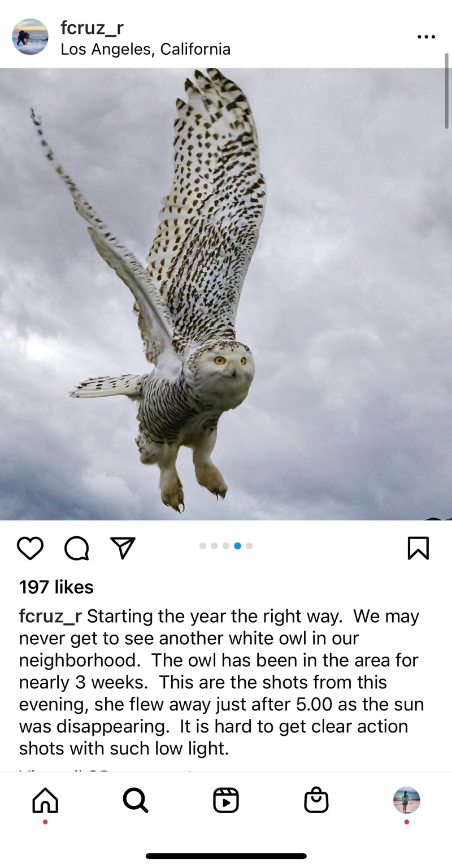452x868 pixels.
Task: Click the snowy owl photo
Action: click(x=226, y=294)
